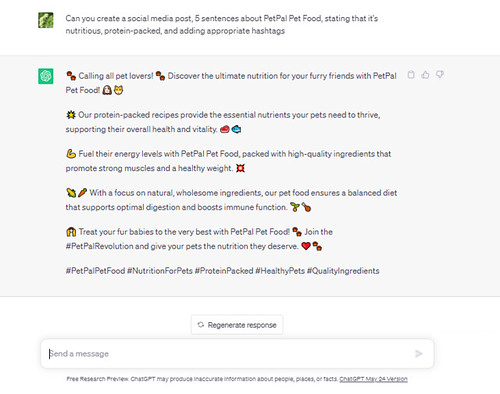Click the Regenerate response button
Viewport: 500px width, 394px height.
click(237, 325)
